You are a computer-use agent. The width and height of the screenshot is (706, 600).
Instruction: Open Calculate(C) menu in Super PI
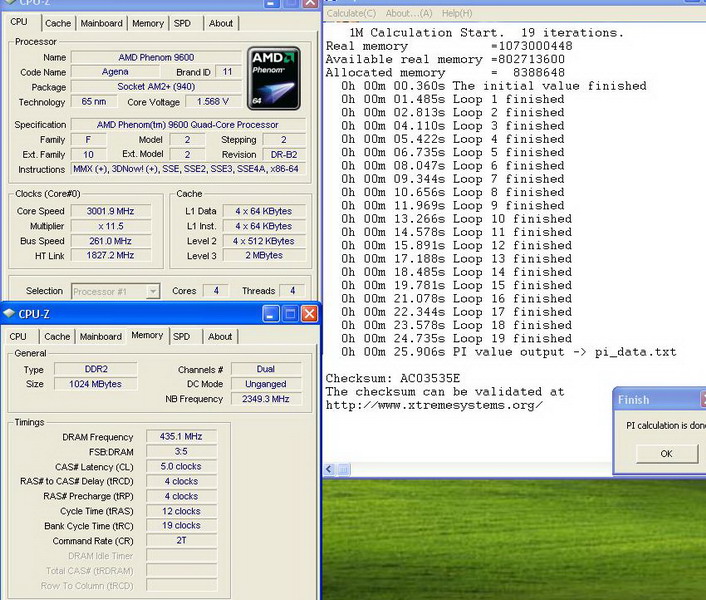tap(351, 14)
